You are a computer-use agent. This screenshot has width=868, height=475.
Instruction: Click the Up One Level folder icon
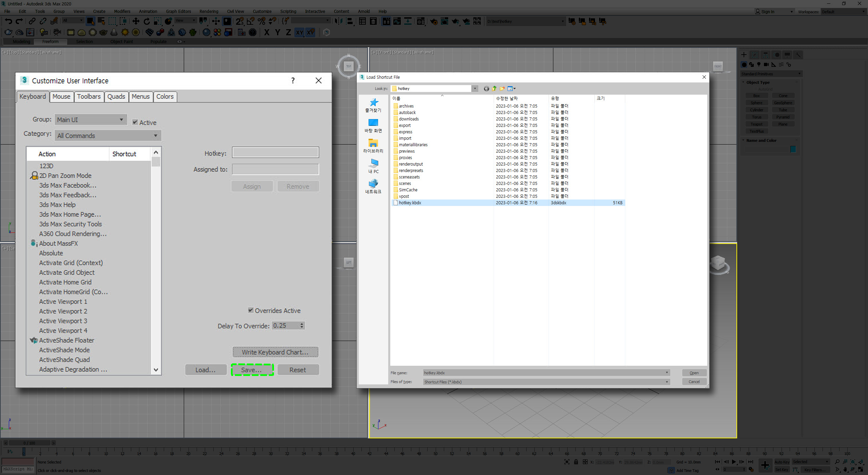[494, 89]
